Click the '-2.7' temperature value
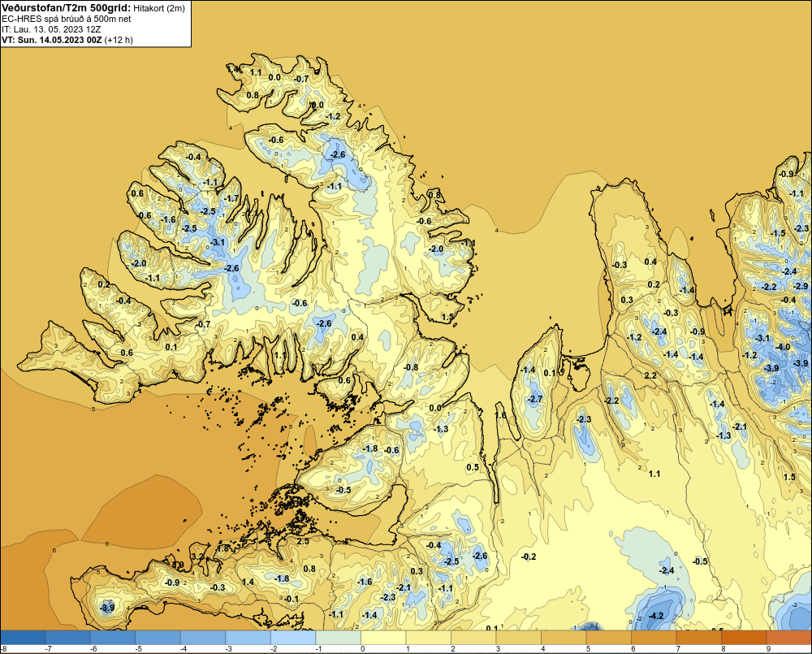 pos(535,399)
